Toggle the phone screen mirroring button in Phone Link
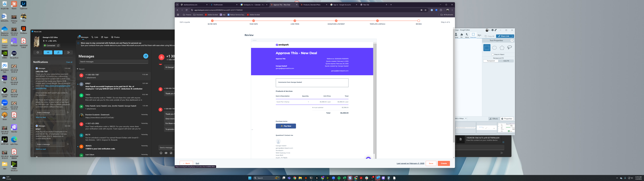Image resolution: width=644 pixels, height=181 pixels. [68, 52]
